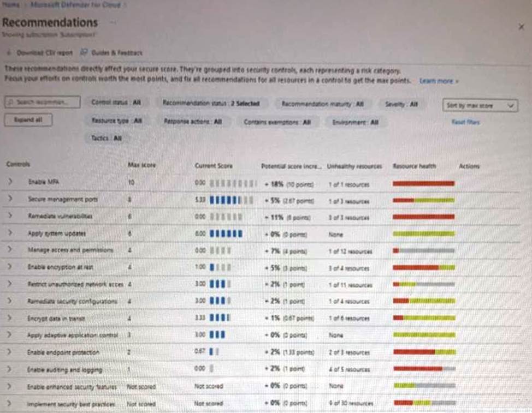Viewport: 532px width, 413px height.
Task: Click the Enable MFA resource health bar
Action: [x=423, y=184]
